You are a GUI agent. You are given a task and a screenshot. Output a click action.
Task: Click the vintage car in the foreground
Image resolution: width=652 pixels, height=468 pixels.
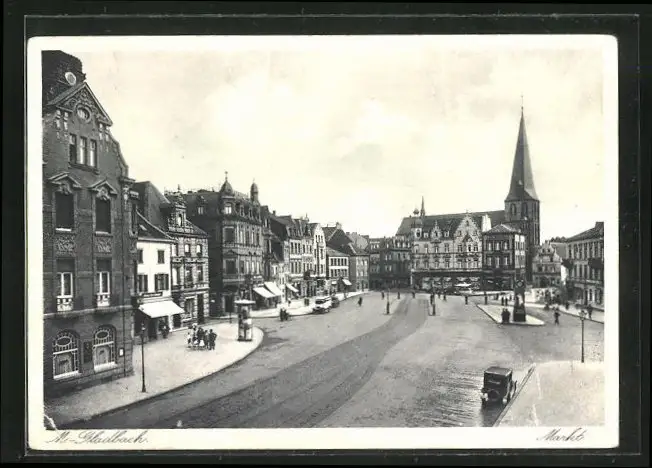497,385
